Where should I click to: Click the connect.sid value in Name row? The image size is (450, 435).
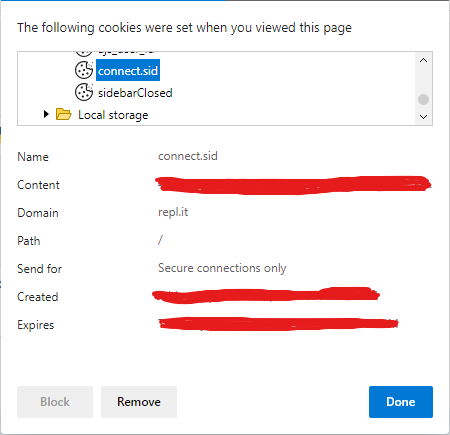tap(188, 156)
